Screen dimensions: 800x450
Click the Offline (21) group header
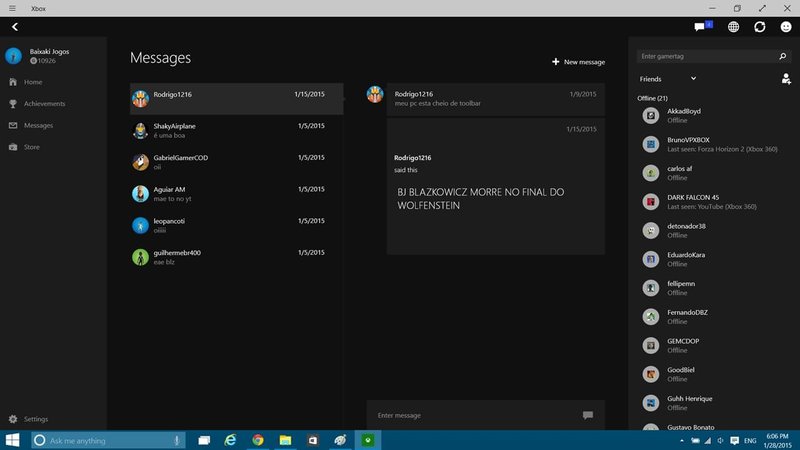pos(652,98)
